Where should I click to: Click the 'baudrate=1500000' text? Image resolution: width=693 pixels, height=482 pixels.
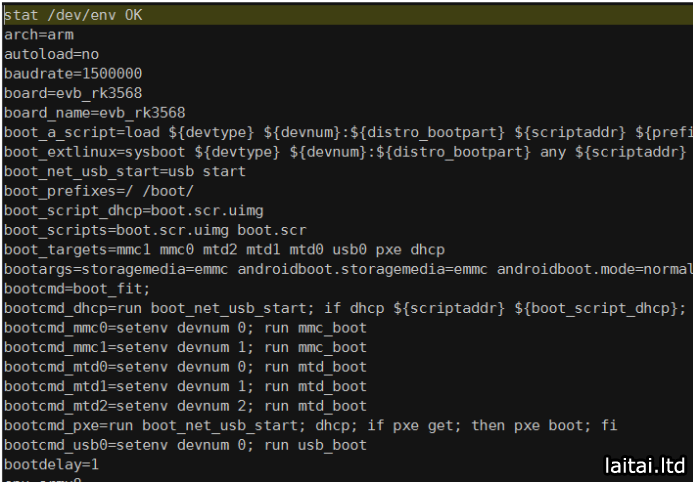coord(73,73)
